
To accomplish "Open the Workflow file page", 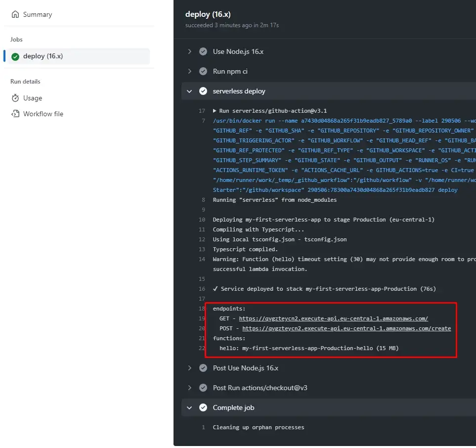I will coord(43,114).
